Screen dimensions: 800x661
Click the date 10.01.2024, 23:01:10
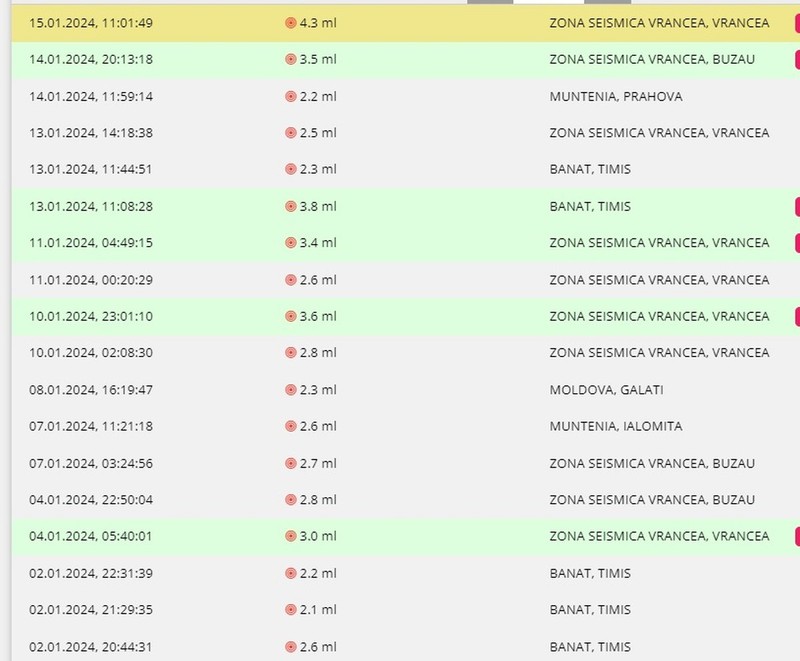pos(91,316)
